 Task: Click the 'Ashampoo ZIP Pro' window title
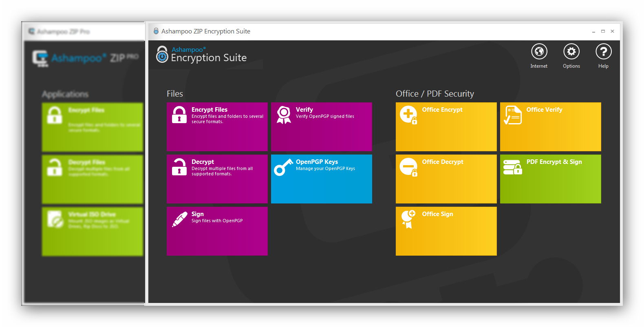64,32
